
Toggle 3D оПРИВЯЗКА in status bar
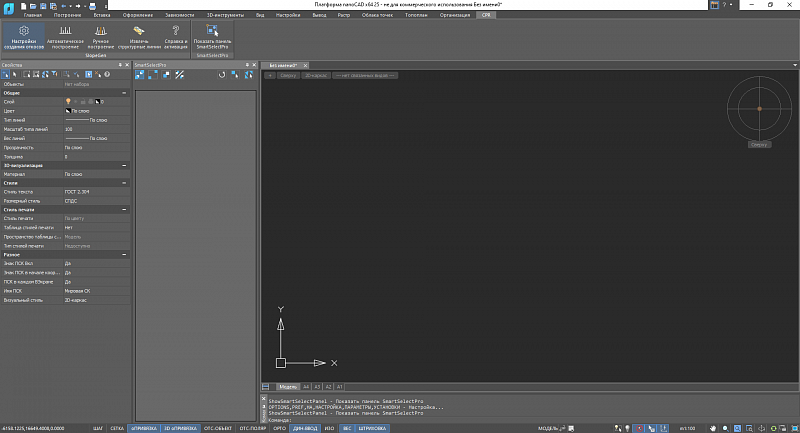181,428
